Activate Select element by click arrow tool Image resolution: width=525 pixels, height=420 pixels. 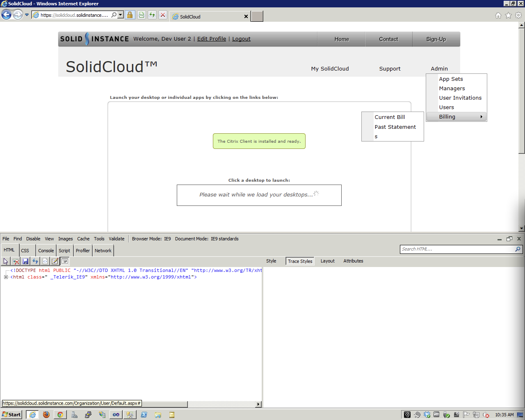[x=6, y=261]
